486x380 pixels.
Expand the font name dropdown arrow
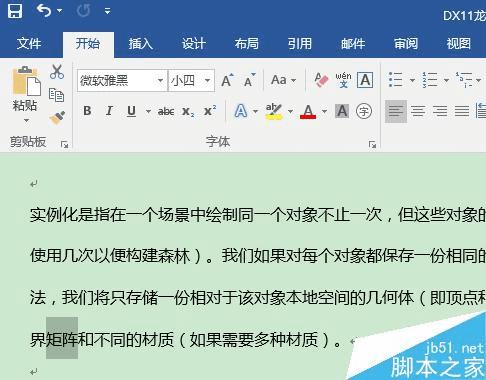tap(160, 80)
